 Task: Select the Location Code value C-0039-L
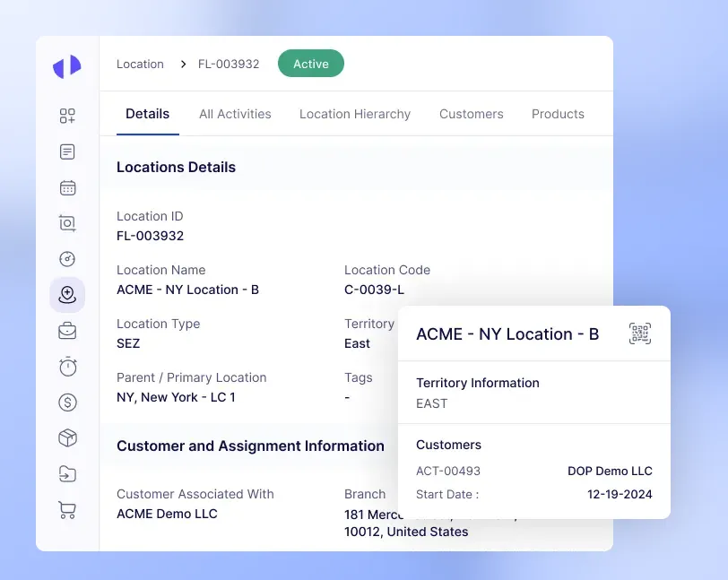click(x=374, y=290)
